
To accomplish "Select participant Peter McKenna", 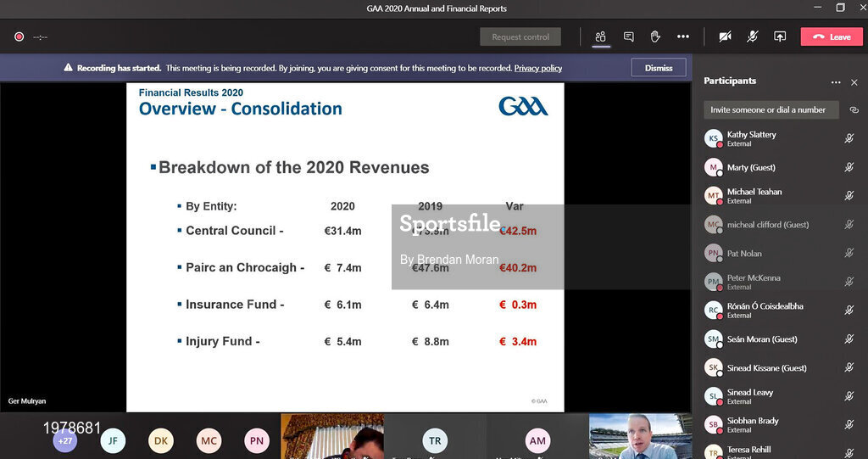I will 781,282.
